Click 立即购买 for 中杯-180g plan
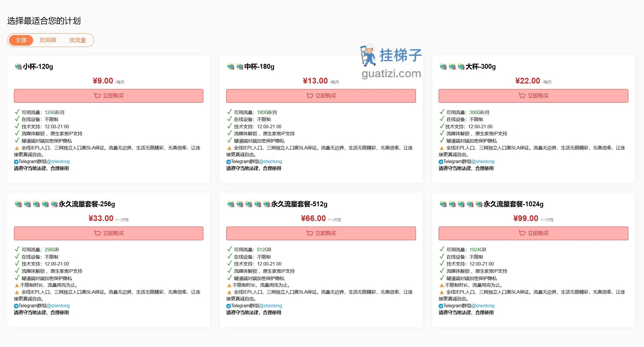The image size is (644, 347). point(321,96)
